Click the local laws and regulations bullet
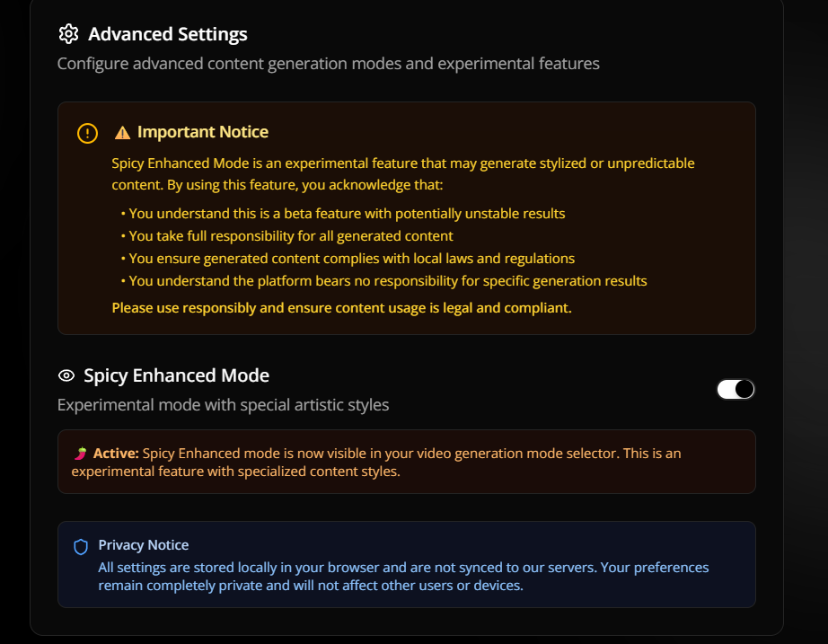Image resolution: width=828 pixels, height=644 pixels. point(348,259)
